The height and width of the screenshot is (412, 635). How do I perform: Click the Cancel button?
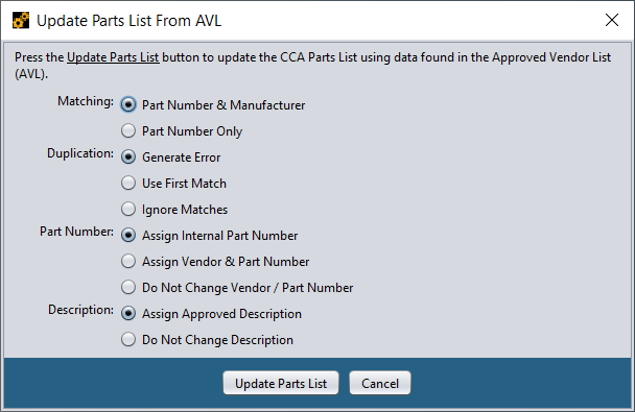[380, 383]
